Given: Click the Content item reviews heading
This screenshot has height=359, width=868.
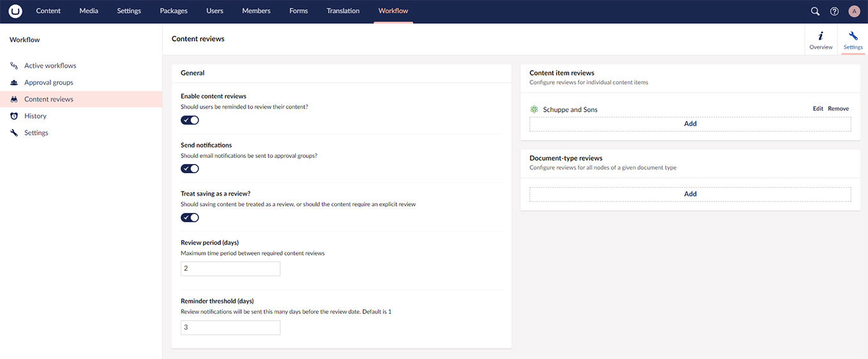Looking at the screenshot, I should pyautogui.click(x=562, y=73).
